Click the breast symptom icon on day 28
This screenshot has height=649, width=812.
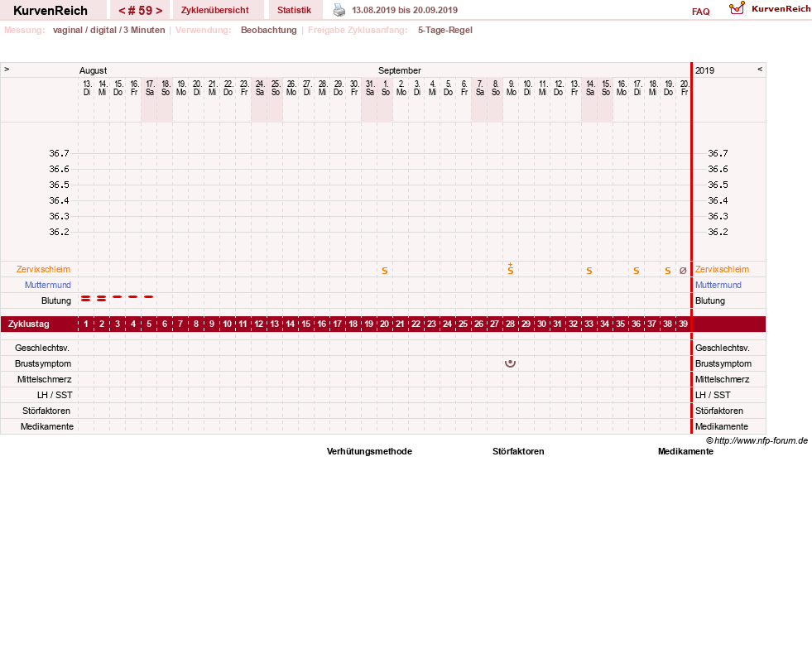510,363
